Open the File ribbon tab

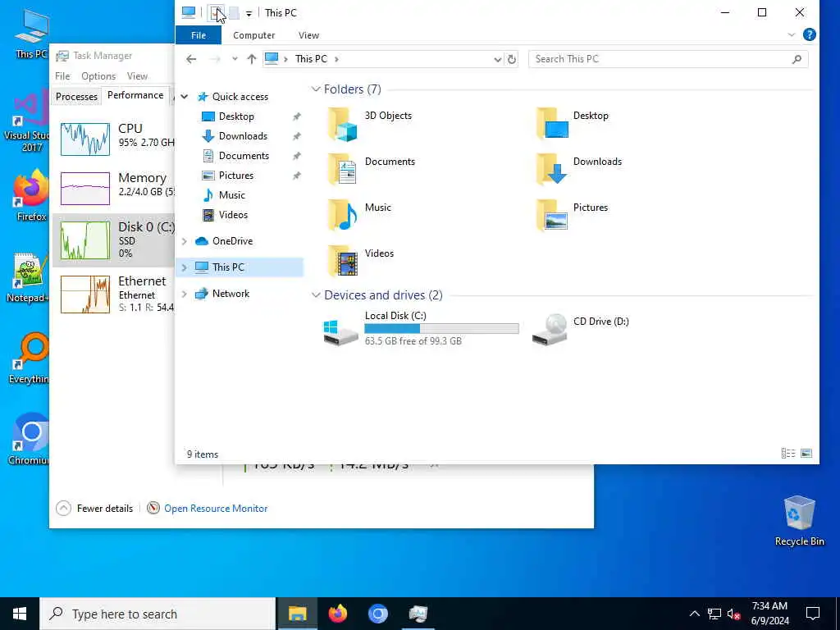pyautogui.click(x=199, y=35)
